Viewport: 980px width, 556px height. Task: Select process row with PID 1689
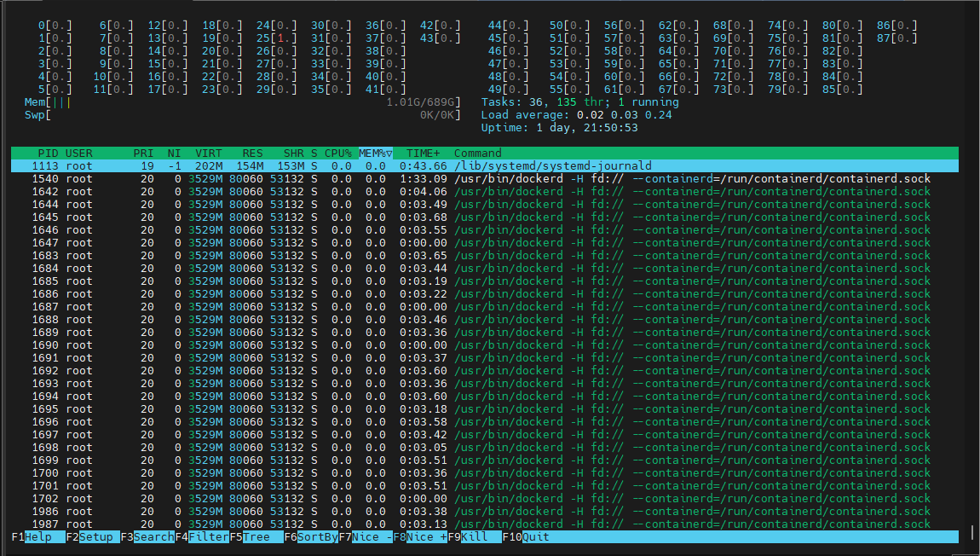tap(484, 333)
